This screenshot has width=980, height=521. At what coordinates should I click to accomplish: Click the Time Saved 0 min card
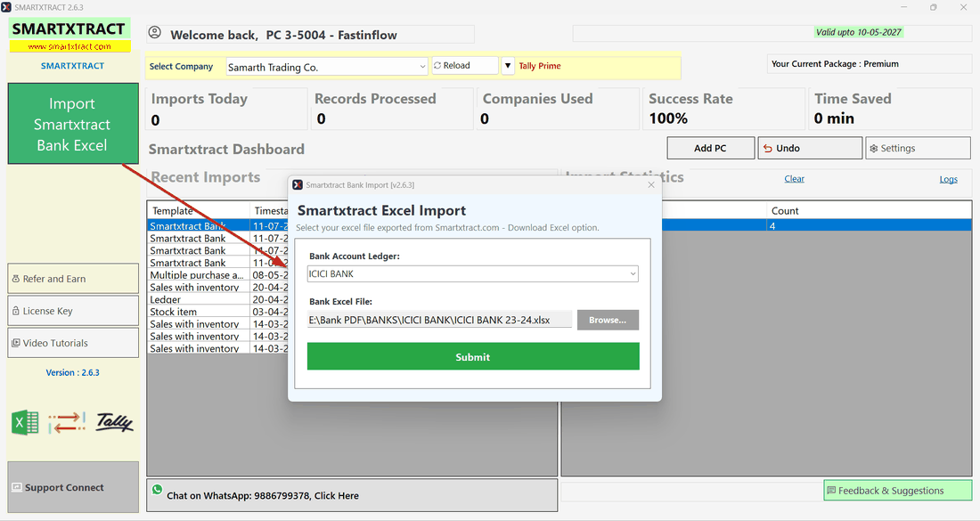point(890,109)
